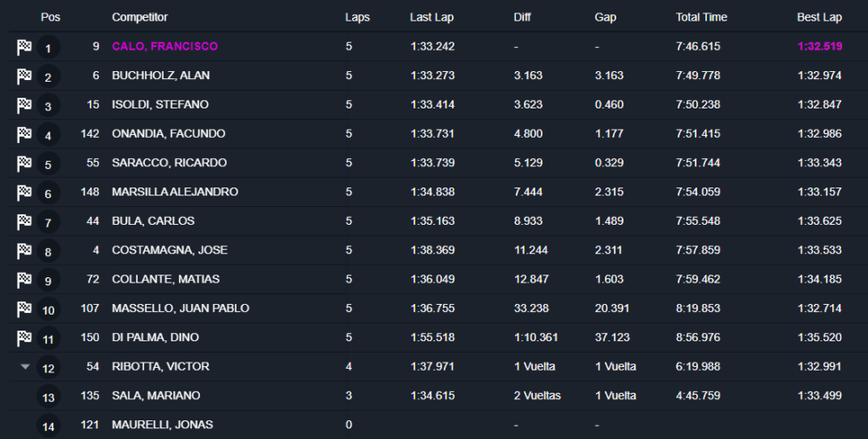Sort by Best Lap column header
Image resolution: width=868 pixels, height=439 pixels.
pyautogui.click(x=819, y=17)
